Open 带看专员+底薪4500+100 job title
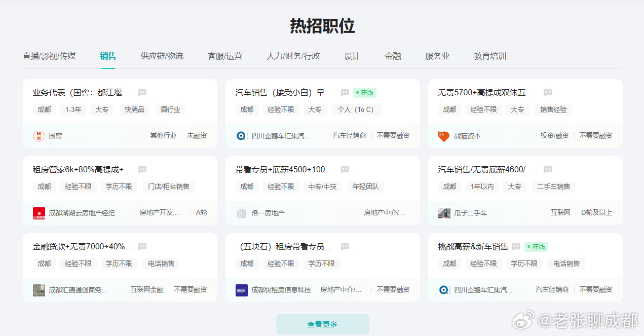The width and height of the screenshot is (644, 336). tap(284, 170)
